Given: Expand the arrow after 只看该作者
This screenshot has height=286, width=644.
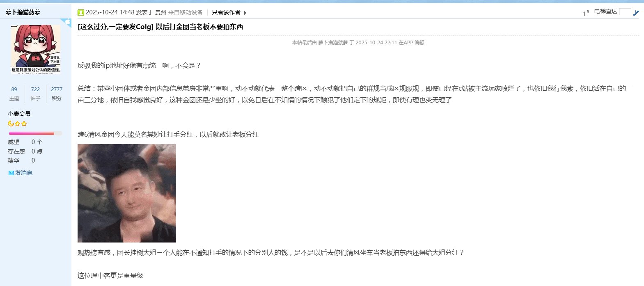Looking at the screenshot, I should tap(245, 13).
